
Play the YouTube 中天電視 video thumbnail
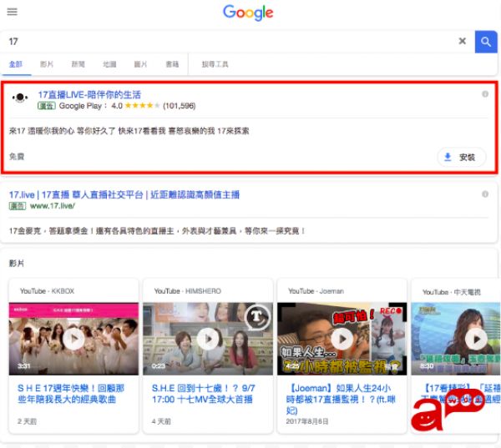click(x=456, y=339)
